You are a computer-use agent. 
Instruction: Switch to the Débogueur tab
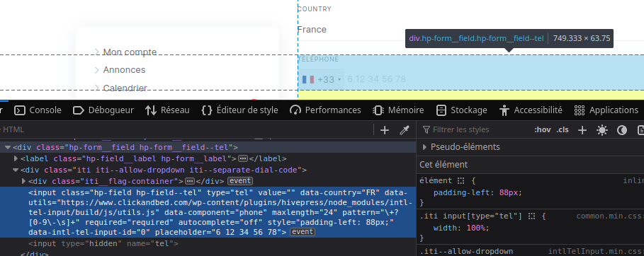coord(103,110)
